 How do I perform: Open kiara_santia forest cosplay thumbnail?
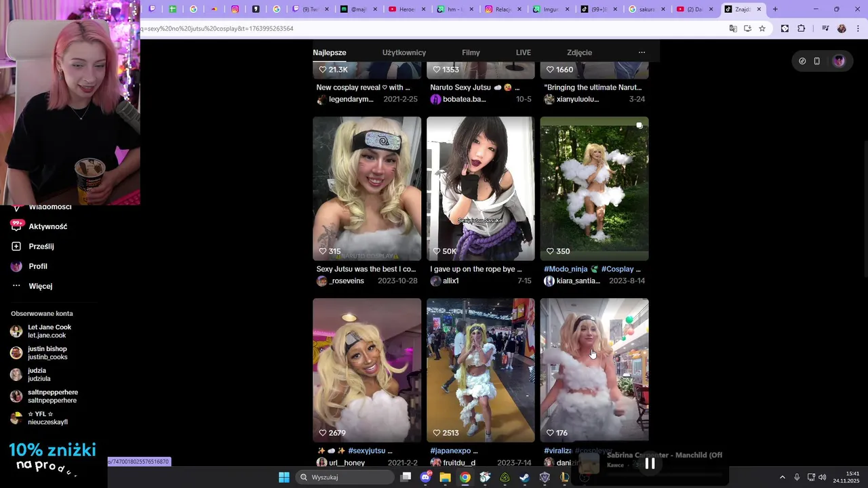595,188
